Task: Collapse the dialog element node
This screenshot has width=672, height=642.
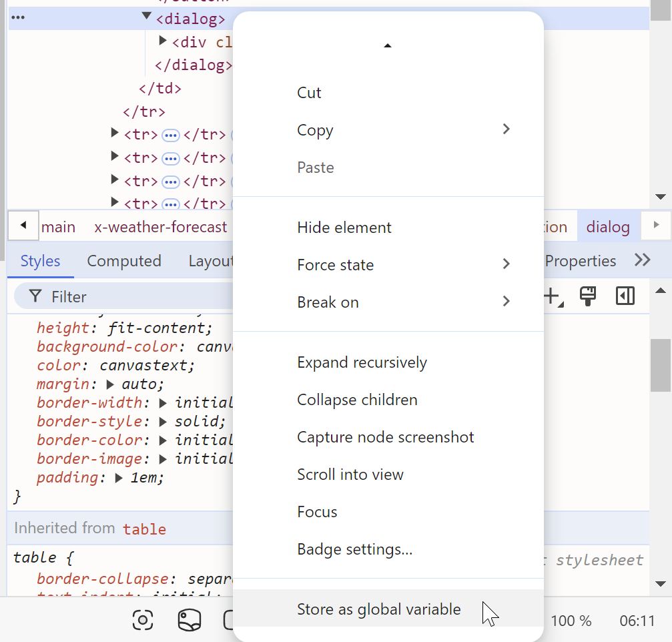Action: tap(146, 16)
